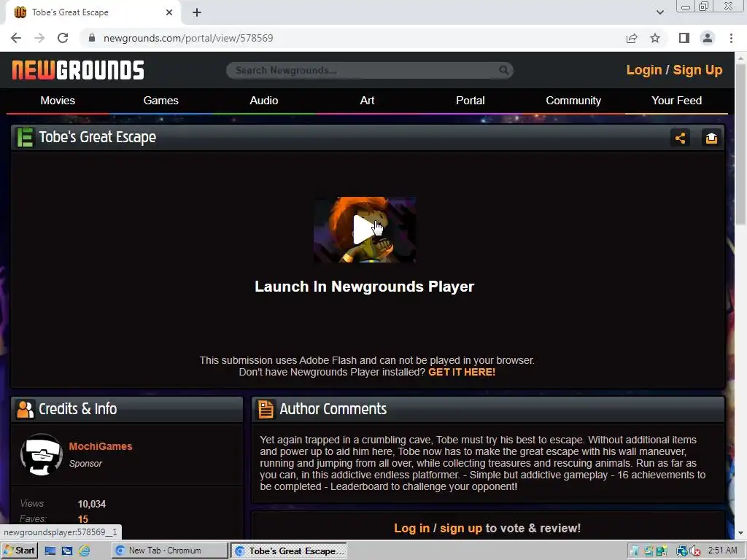
Task: Click the magnifier search icon
Action: coord(503,71)
